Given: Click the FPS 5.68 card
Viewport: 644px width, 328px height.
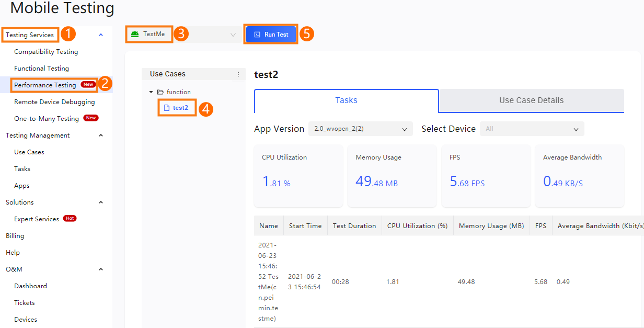Looking at the screenshot, I should (486, 176).
